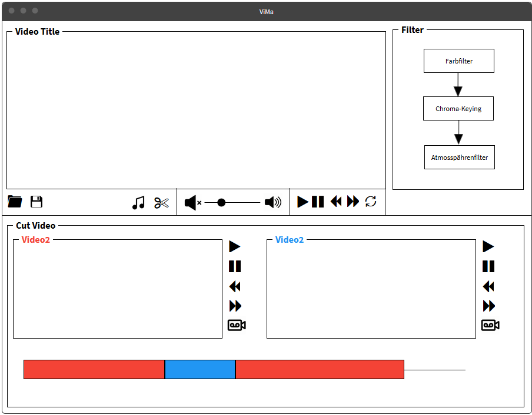Click the Filter panel heading
532x415 pixels.
412,30
